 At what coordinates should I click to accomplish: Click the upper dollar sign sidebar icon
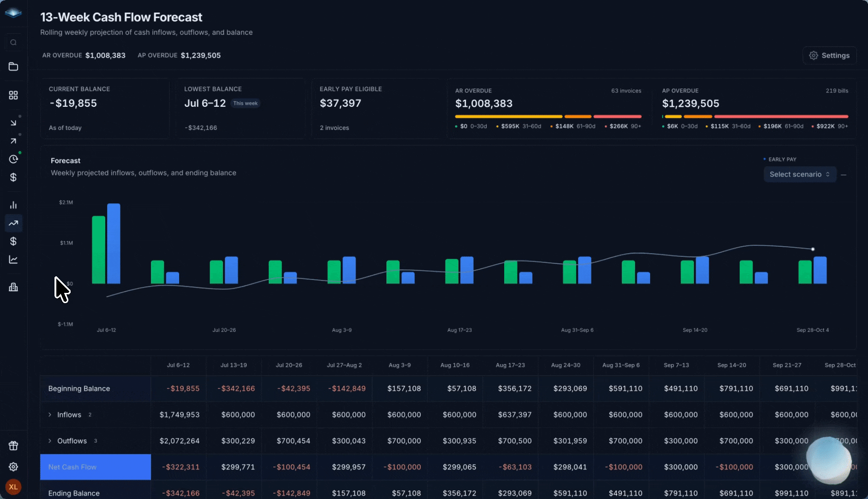pyautogui.click(x=13, y=177)
